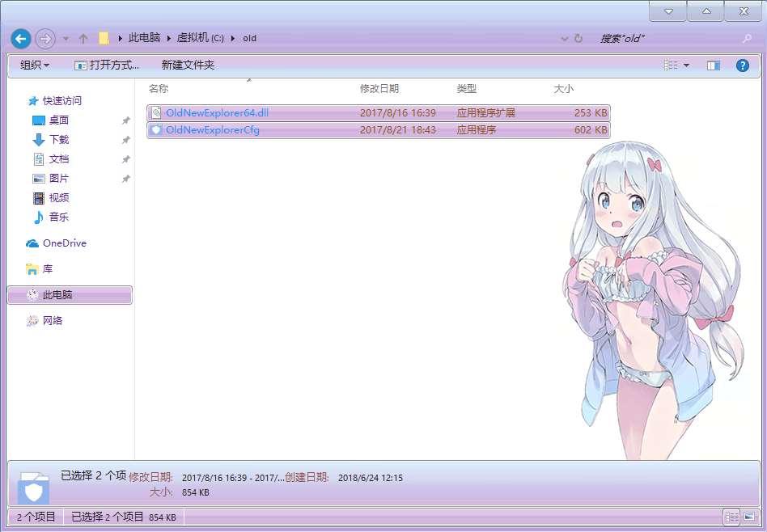Change view using the view icon

(x=671, y=65)
